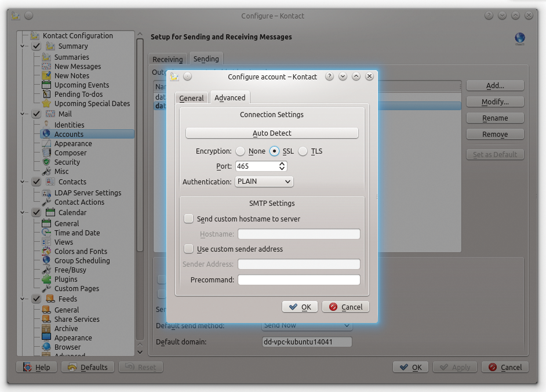Open Upcoming Special Dates star icon
This screenshot has height=392, width=546.
[x=46, y=104]
